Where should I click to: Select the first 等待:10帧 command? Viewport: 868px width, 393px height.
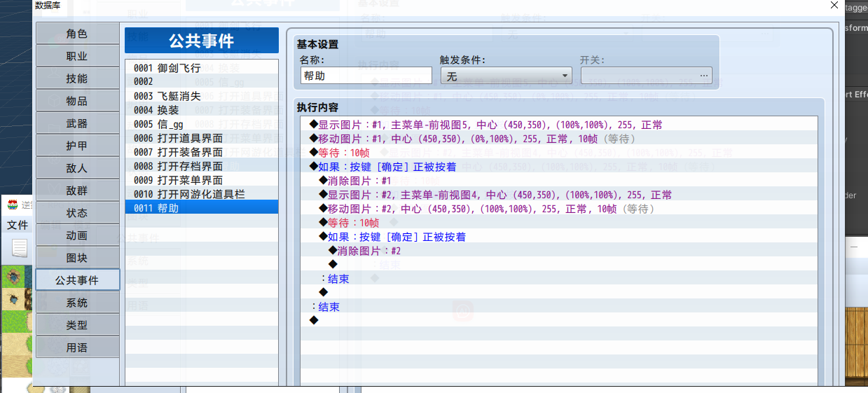(x=558, y=153)
